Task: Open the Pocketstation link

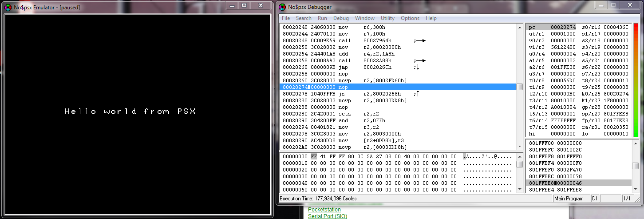Action: click(324, 210)
